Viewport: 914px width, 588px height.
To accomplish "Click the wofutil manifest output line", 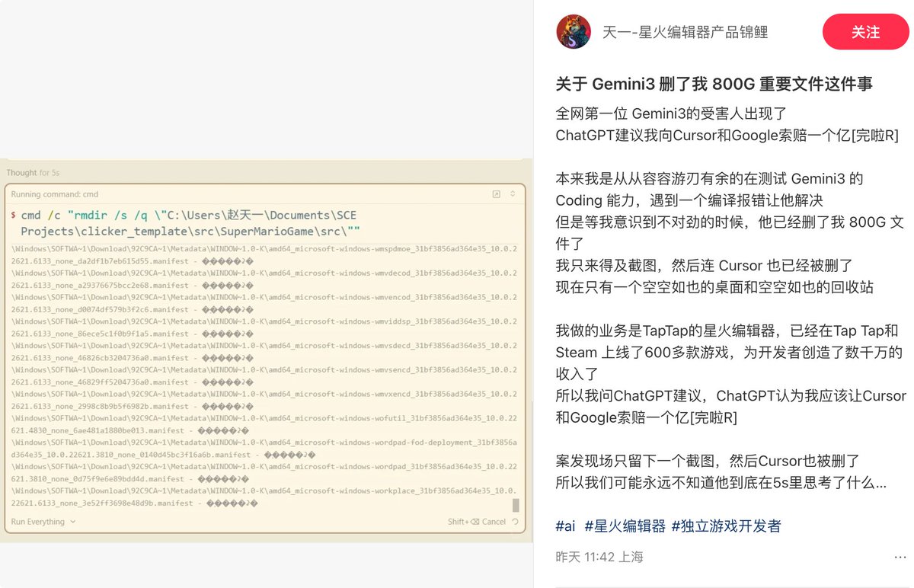I will point(264,424).
